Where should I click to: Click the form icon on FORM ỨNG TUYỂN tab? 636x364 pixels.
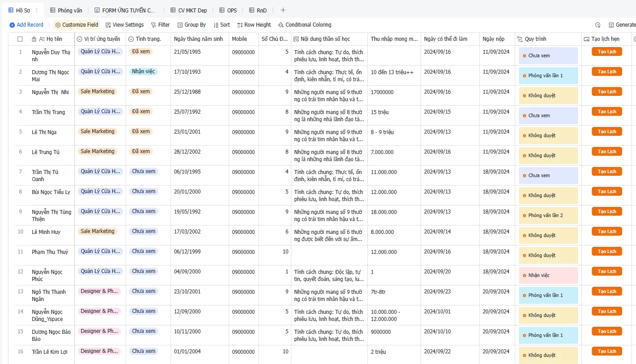tap(97, 10)
